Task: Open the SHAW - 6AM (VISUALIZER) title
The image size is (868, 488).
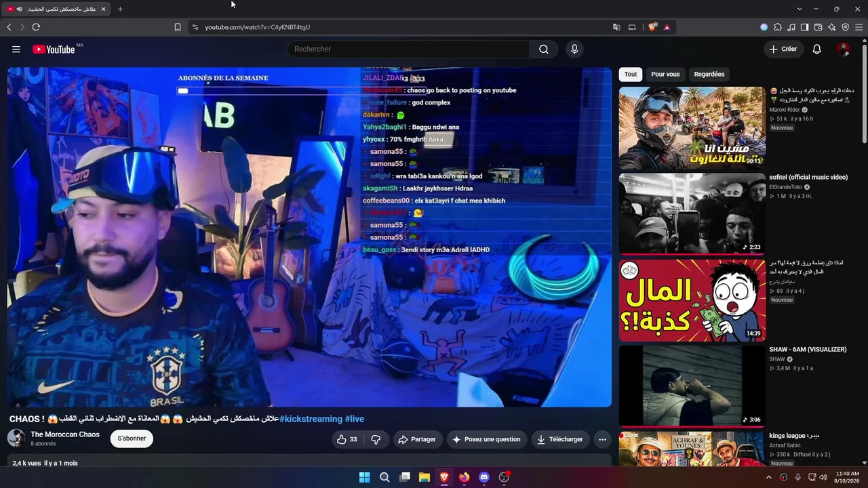Action: [808, 350]
